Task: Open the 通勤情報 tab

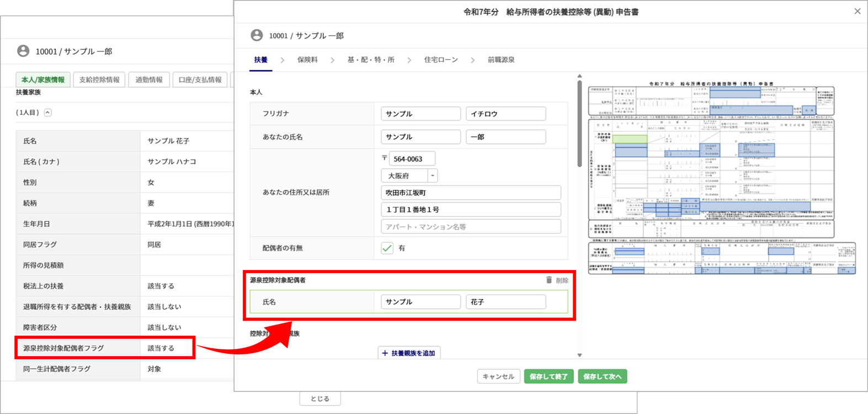Action: pyautogui.click(x=149, y=79)
